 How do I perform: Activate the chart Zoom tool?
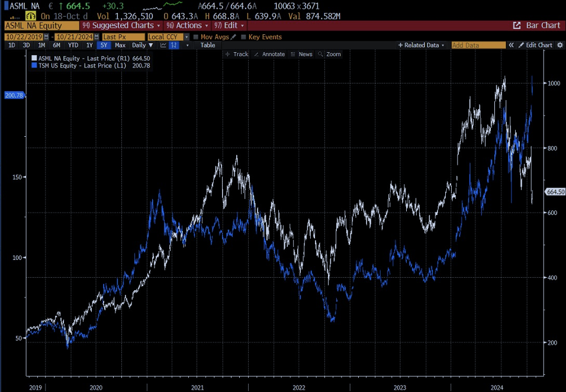pyautogui.click(x=330, y=54)
